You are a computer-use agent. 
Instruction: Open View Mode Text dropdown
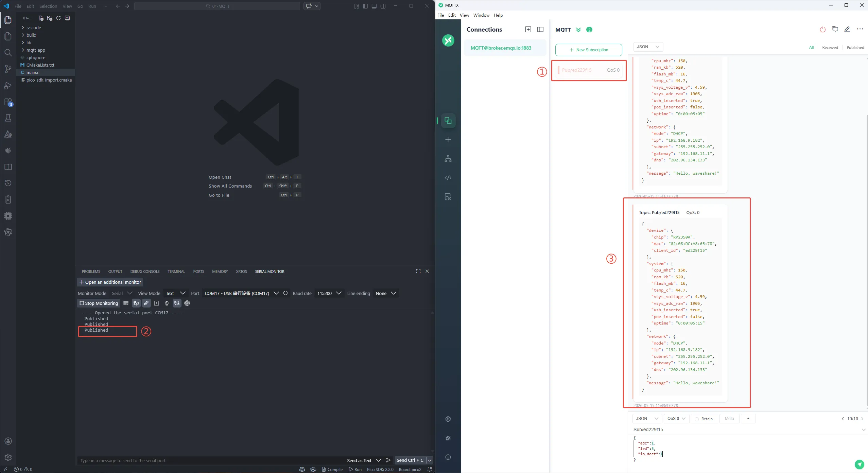pos(176,293)
